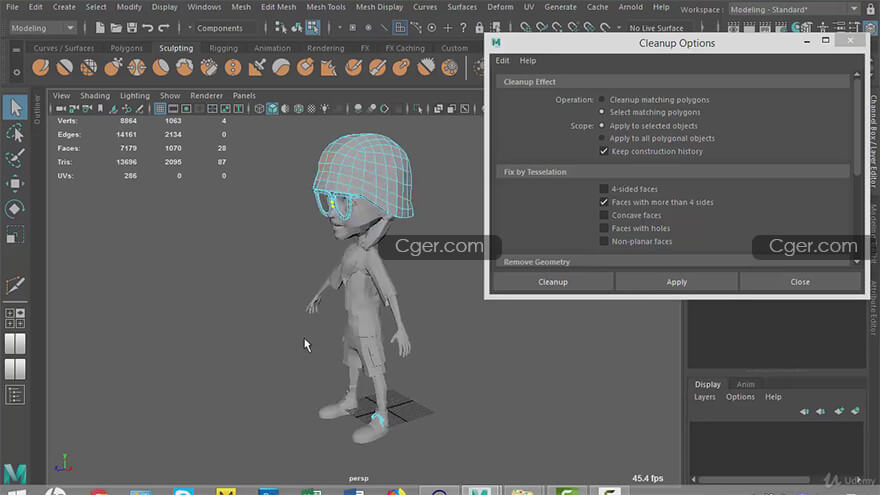Enable the 4-sided faces checkbox
Image resolution: width=880 pixels, height=495 pixels.
pos(604,189)
